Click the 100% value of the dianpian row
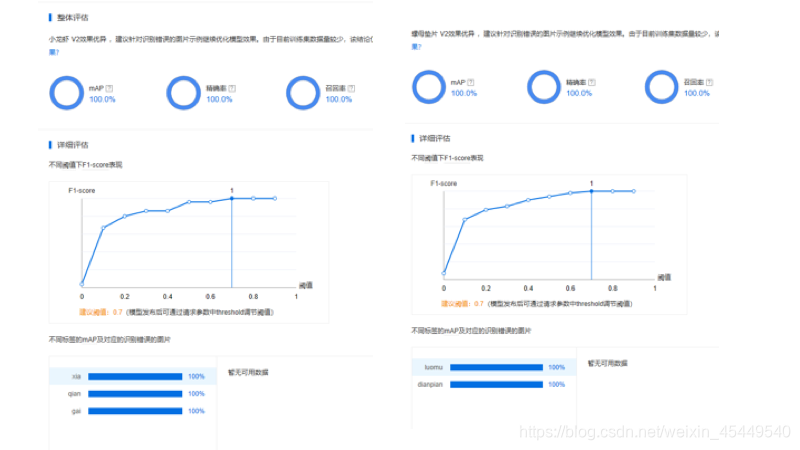The width and height of the screenshot is (800, 450). (557, 385)
